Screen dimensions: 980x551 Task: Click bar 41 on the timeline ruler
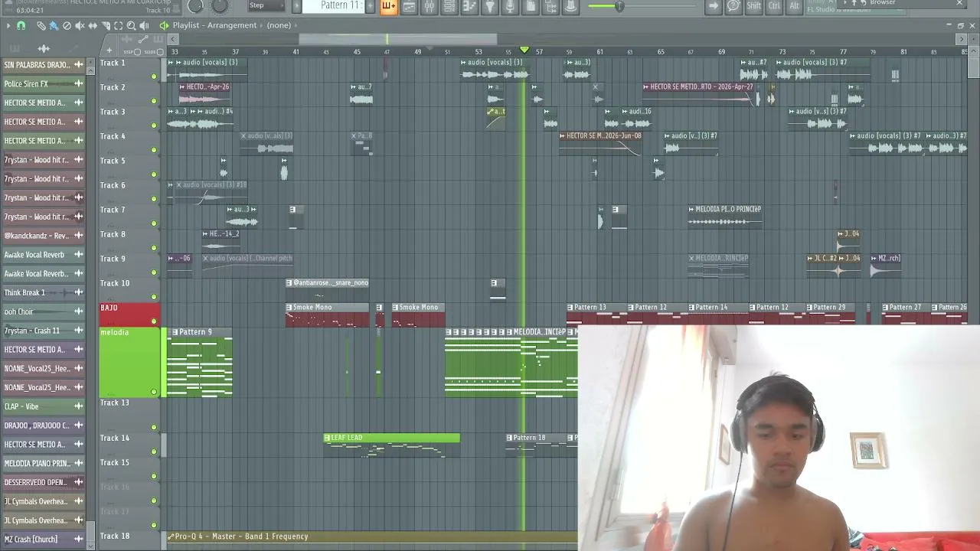click(x=296, y=52)
